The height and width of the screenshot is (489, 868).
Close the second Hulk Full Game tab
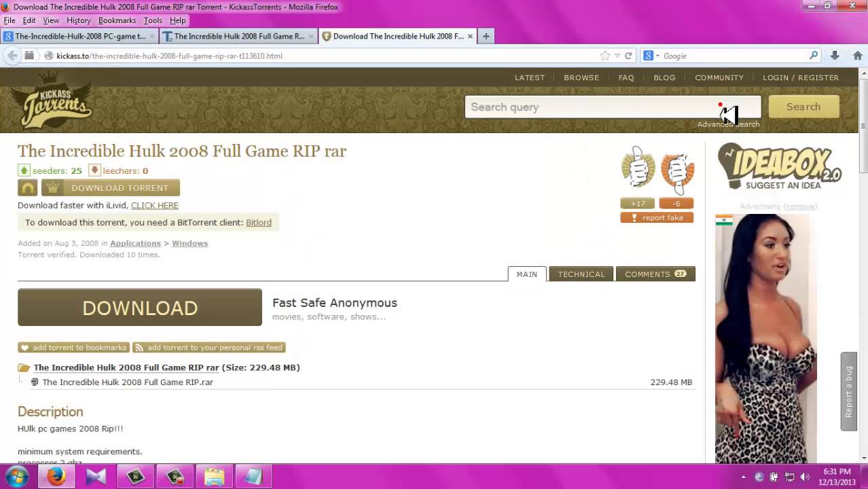pos(312,36)
